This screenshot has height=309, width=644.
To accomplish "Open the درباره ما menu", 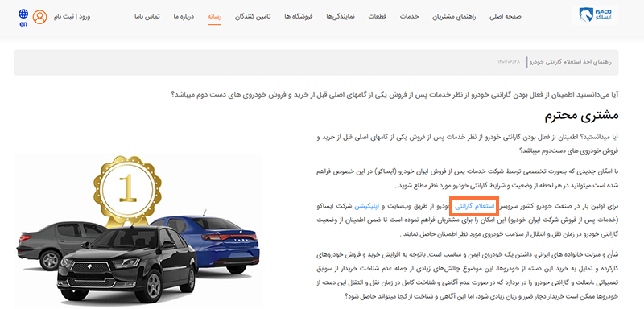I will [184, 16].
